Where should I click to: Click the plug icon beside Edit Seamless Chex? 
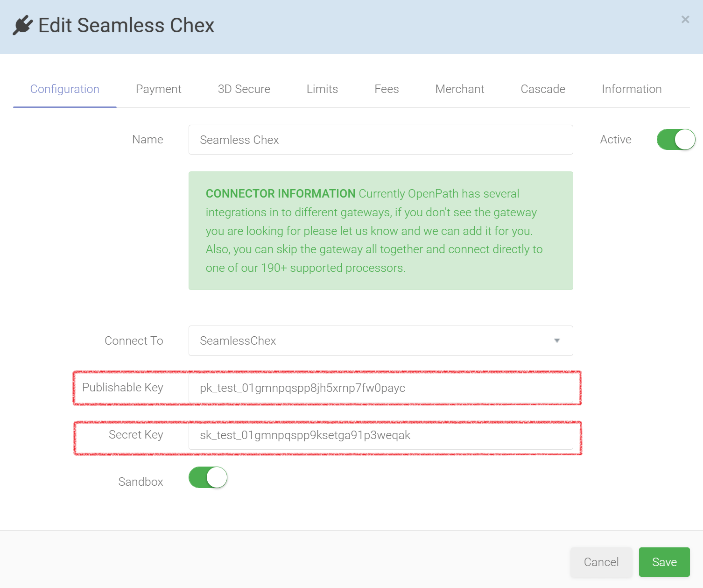click(23, 25)
